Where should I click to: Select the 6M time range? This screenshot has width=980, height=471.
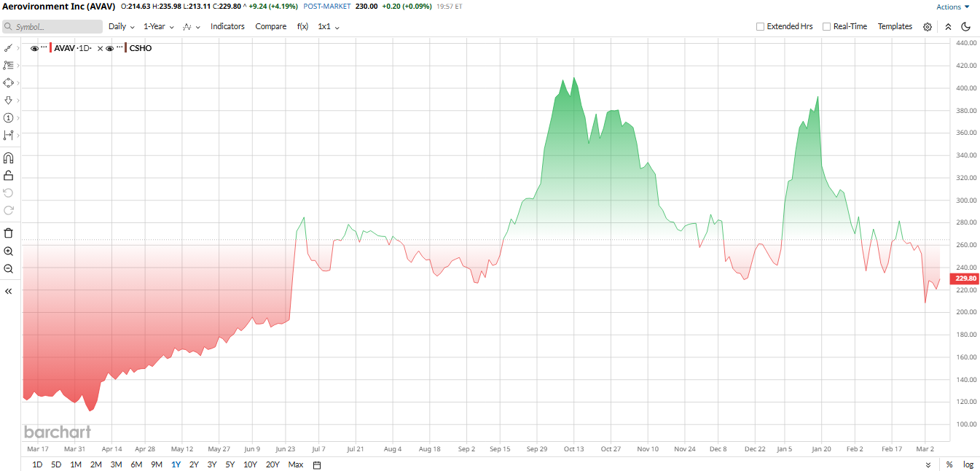pyautogui.click(x=136, y=464)
